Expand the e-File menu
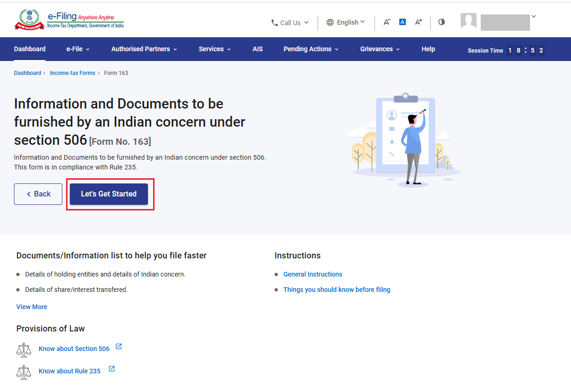 tap(78, 49)
